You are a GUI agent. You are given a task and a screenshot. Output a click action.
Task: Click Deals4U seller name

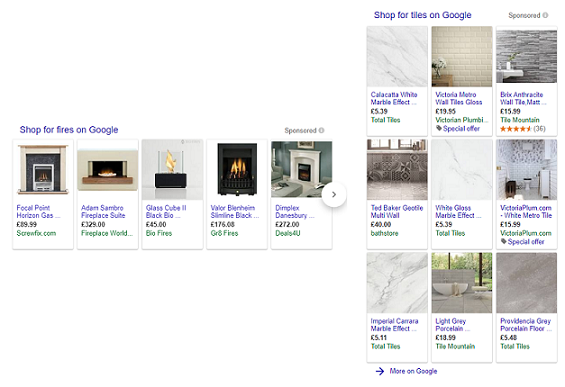coord(288,233)
